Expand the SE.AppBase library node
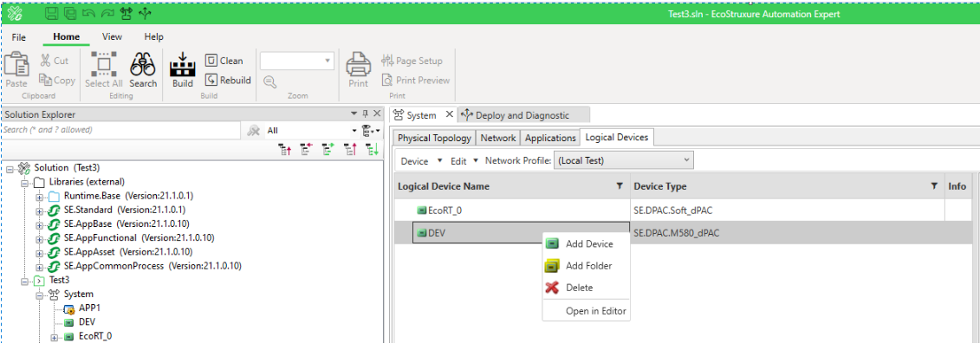 tap(40, 224)
